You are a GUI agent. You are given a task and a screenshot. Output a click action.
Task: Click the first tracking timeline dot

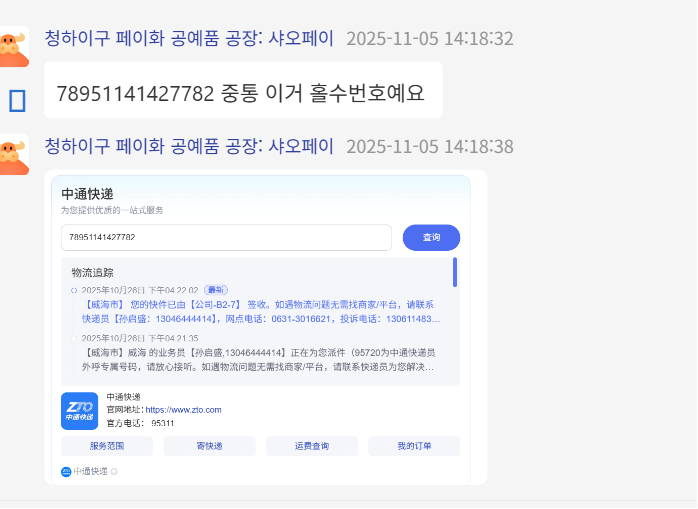point(74,290)
